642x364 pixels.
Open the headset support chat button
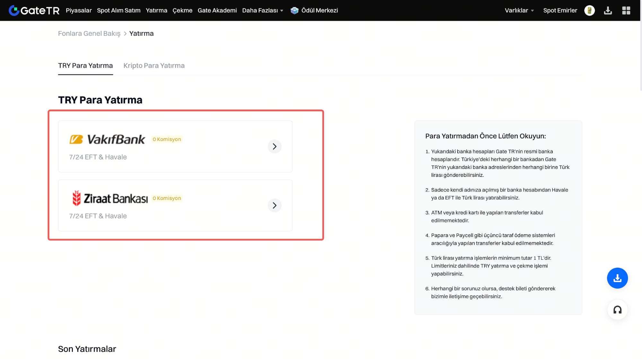point(617,310)
